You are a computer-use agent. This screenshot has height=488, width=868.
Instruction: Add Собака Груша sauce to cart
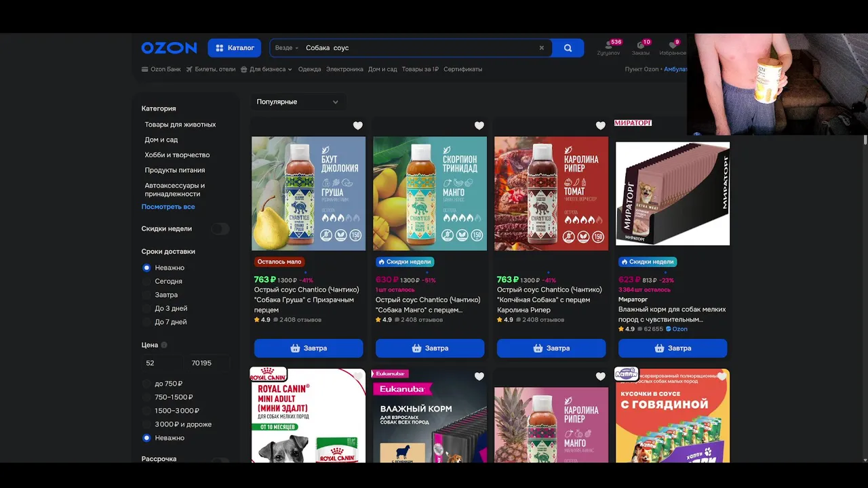[x=309, y=348]
